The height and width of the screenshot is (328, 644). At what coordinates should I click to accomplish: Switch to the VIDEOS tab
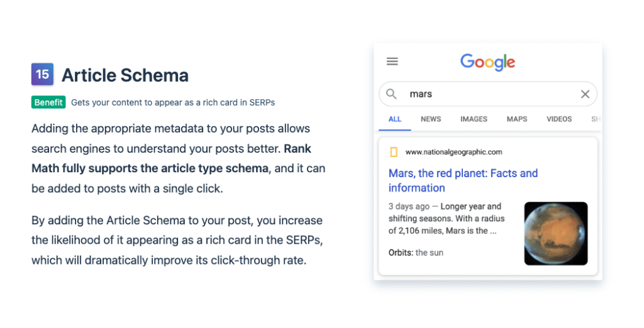[559, 119]
